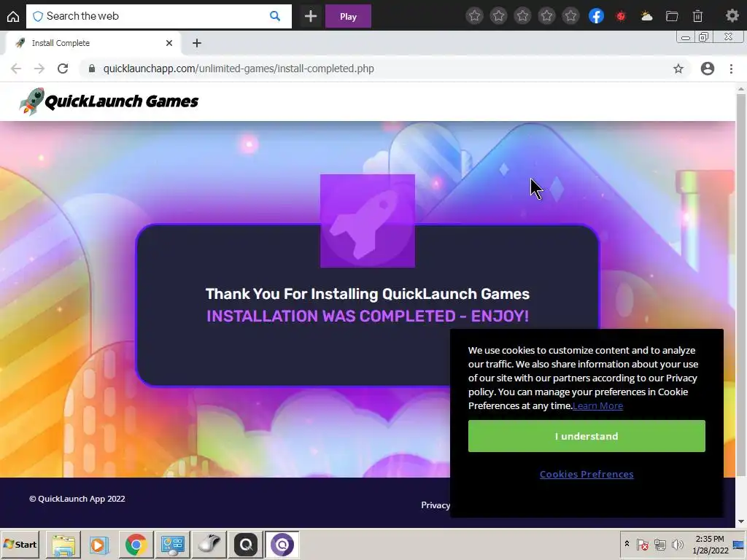Viewport: 747px width, 560px height.
Task: Open the Windows Start button
Action: 20,544
